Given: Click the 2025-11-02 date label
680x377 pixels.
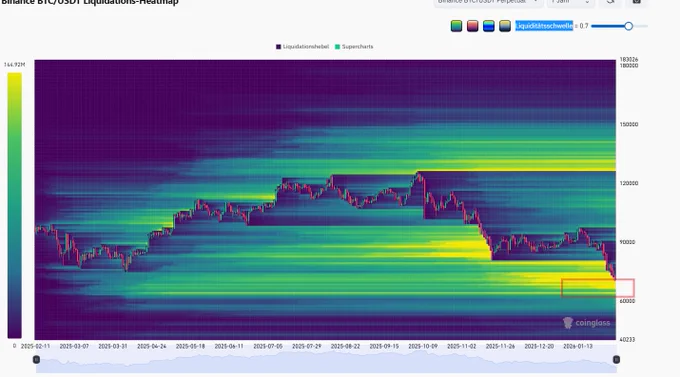Looking at the screenshot, I should tap(461, 346).
